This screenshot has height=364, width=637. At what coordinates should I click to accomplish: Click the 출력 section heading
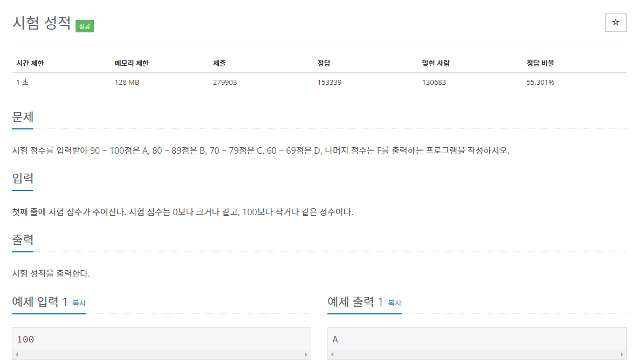pyautogui.click(x=23, y=239)
